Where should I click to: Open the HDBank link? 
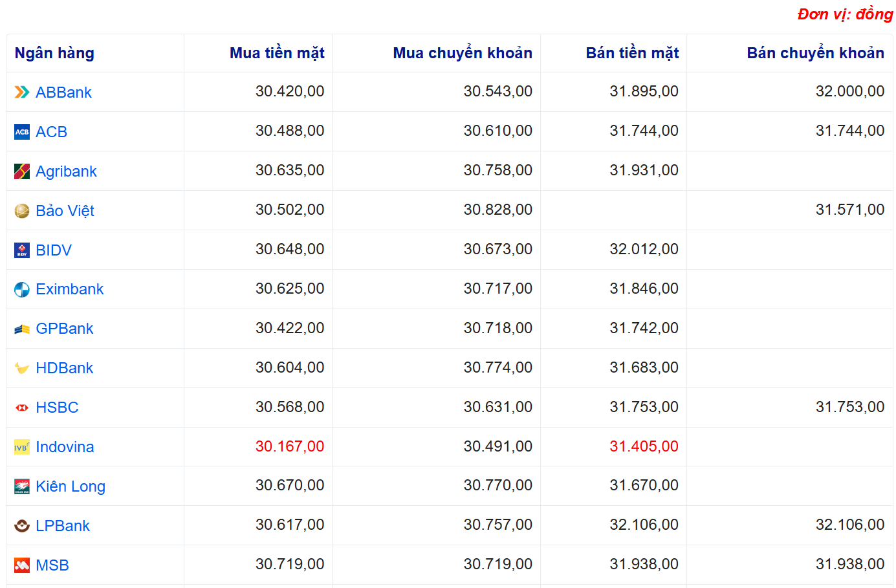[64, 368]
